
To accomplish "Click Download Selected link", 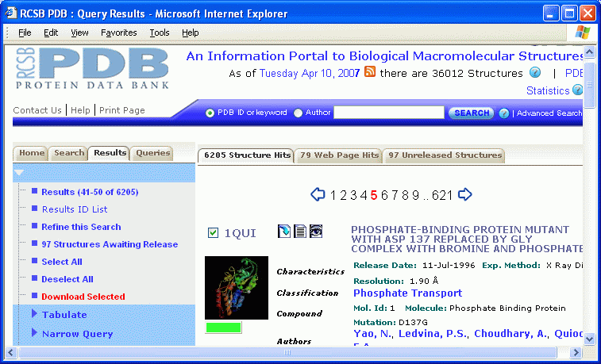I will pyautogui.click(x=83, y=297).
